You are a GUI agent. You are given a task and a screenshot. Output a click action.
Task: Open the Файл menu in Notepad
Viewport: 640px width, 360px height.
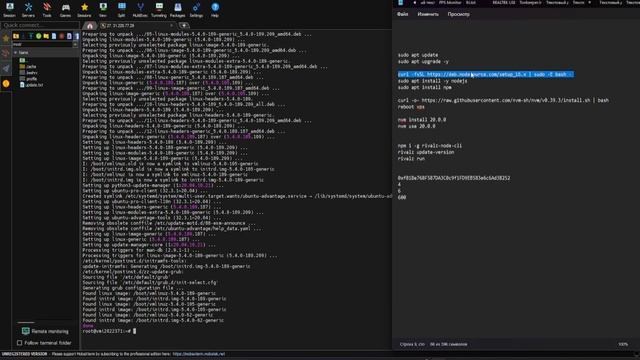[x=402, y=14]
